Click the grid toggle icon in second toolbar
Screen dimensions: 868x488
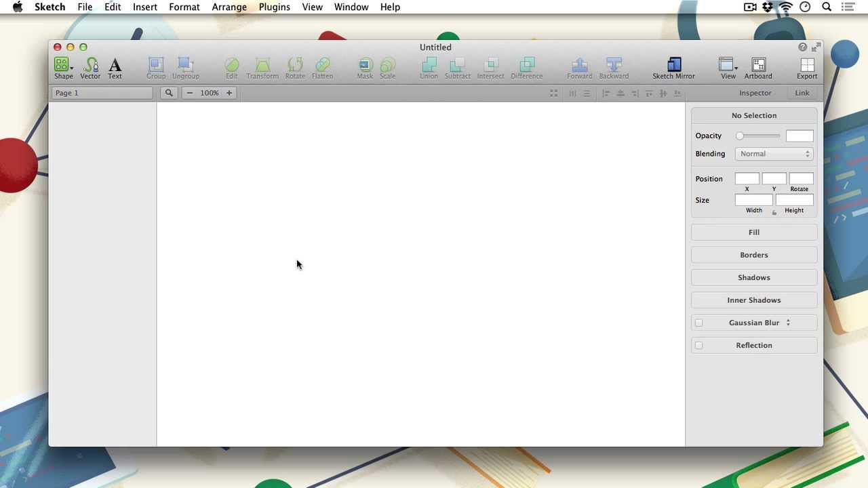coord(554,93)
